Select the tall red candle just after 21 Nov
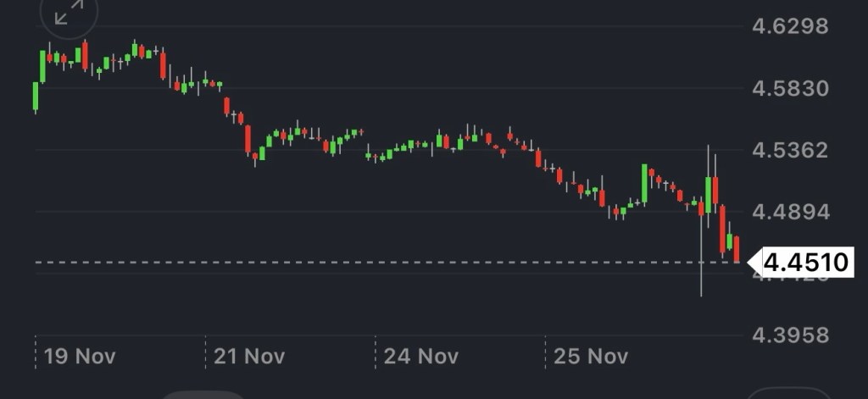The width and height of the screenshot is (868, 399). point(248,139)
